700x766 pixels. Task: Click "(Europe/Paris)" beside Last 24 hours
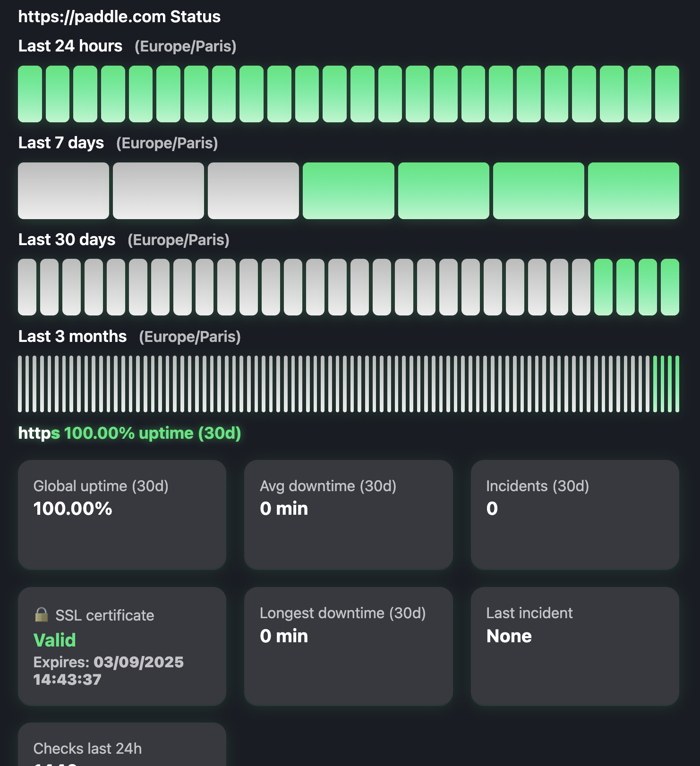(x=185, y=46)
